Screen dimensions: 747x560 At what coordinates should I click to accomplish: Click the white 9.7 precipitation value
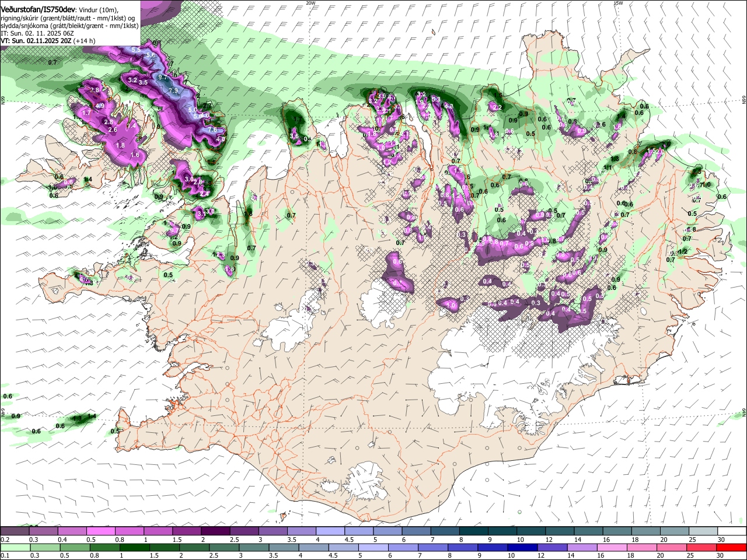coord(163,77)
